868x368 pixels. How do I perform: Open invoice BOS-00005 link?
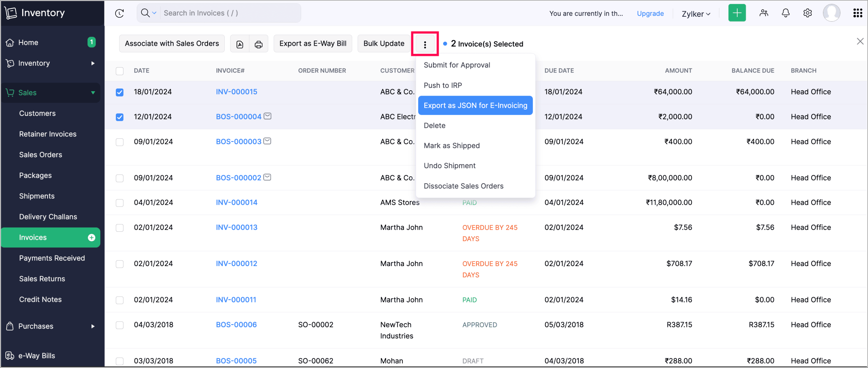click(x=236, y=361)
